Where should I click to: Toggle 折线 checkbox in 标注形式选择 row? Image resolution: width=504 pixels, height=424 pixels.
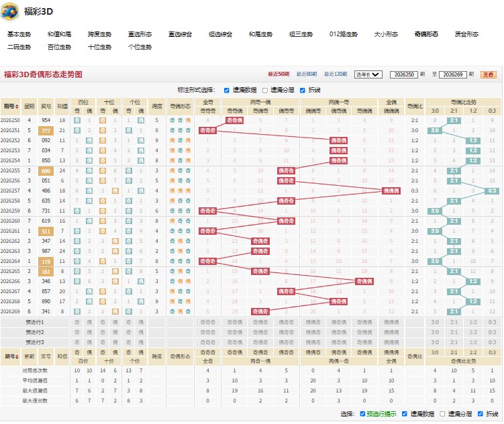point(303,91)
